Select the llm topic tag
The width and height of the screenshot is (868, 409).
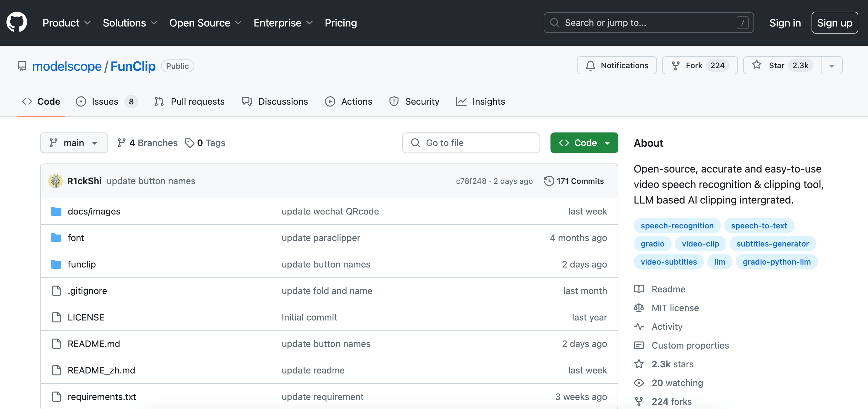pos(719,262)
